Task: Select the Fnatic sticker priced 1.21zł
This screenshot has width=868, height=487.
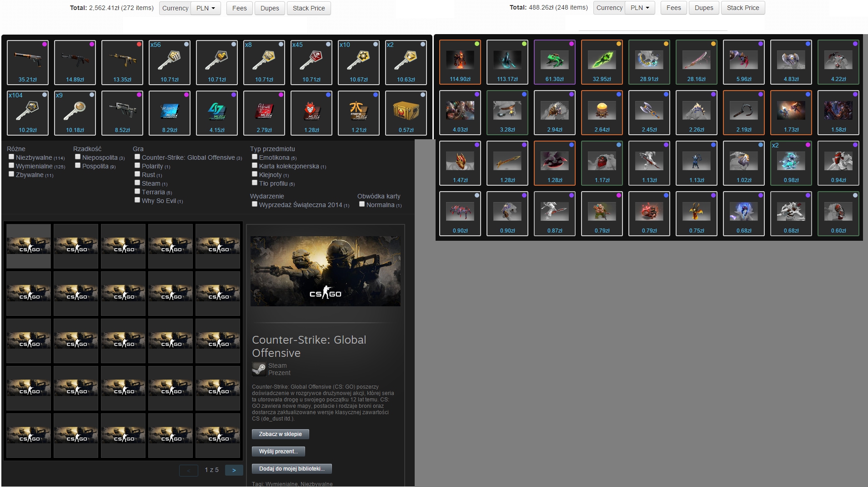Action: (359, 112)
